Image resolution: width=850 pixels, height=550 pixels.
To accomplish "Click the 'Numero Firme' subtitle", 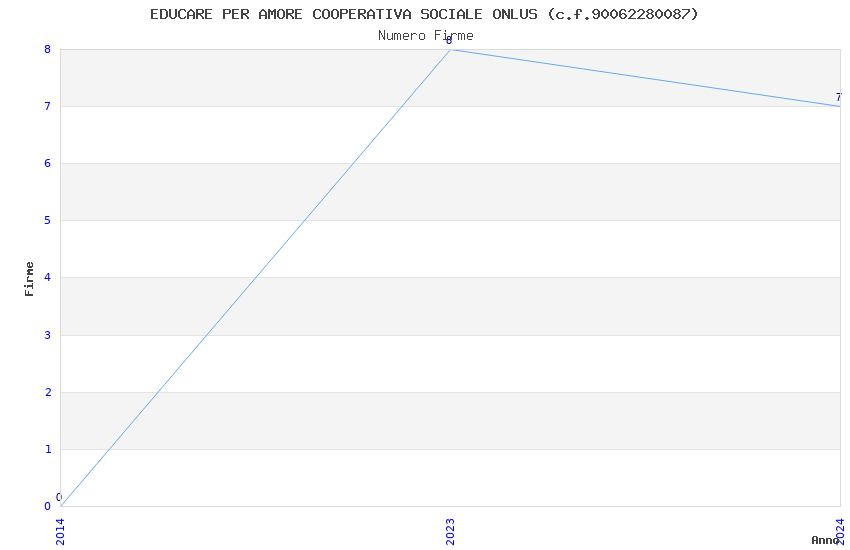I will tap(426, 36).
